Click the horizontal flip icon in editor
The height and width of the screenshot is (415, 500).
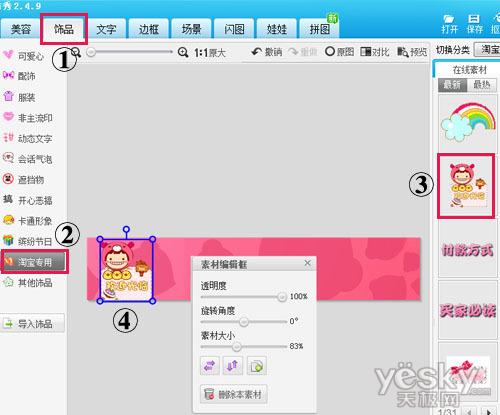pyautogui.click(x=210, y=366)
